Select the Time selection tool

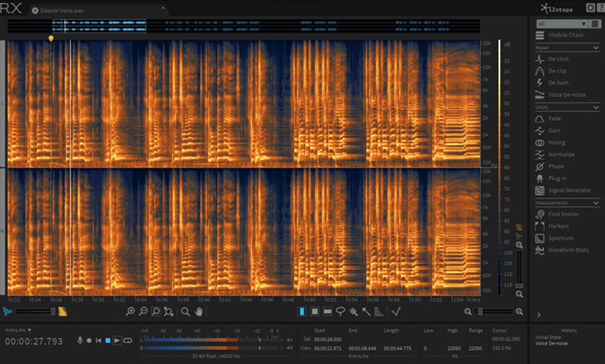tap(302, 312)
